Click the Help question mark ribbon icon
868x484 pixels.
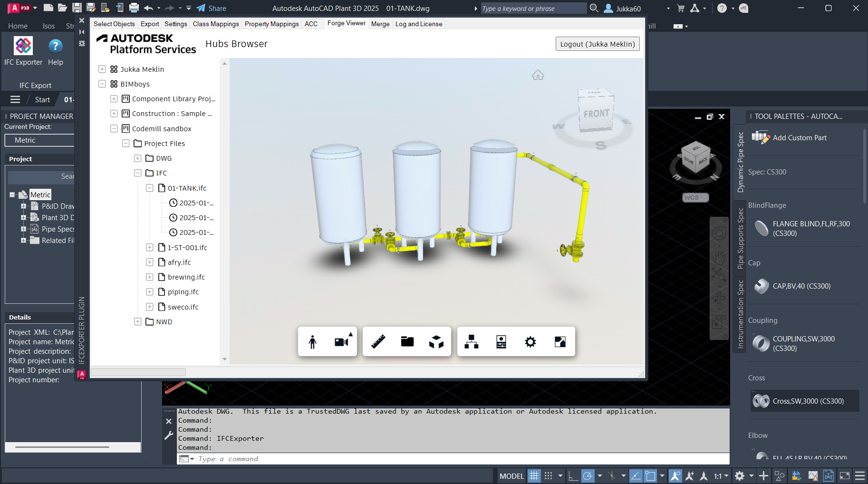(56, 51)
